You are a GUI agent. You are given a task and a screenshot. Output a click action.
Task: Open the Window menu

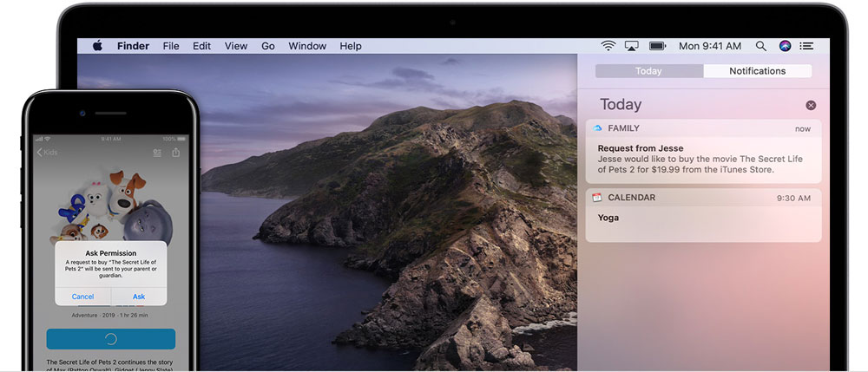[307, 46]
